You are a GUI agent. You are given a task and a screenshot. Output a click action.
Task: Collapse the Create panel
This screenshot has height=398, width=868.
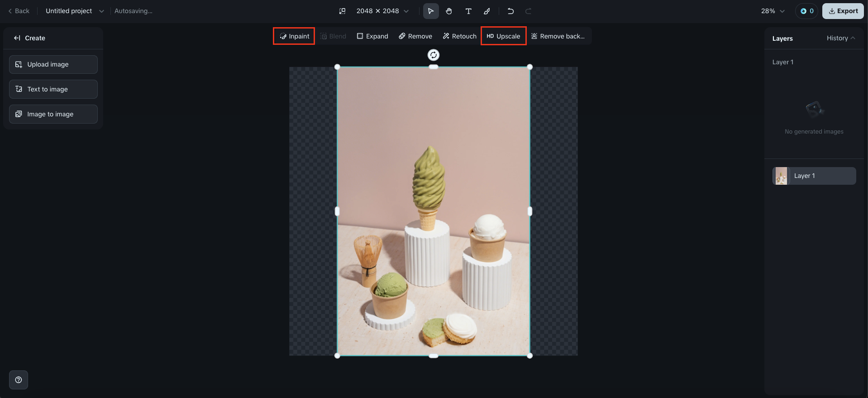pos(17,38)
